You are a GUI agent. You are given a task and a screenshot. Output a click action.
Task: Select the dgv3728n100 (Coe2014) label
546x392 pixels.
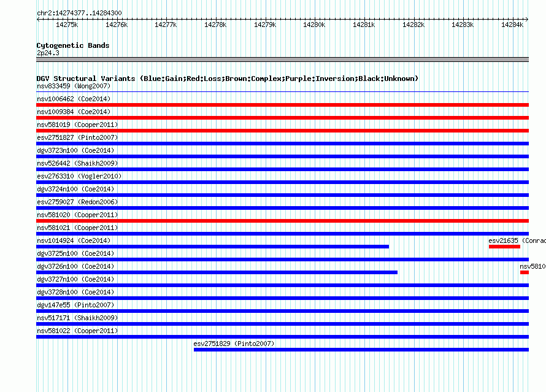(75, 292)
